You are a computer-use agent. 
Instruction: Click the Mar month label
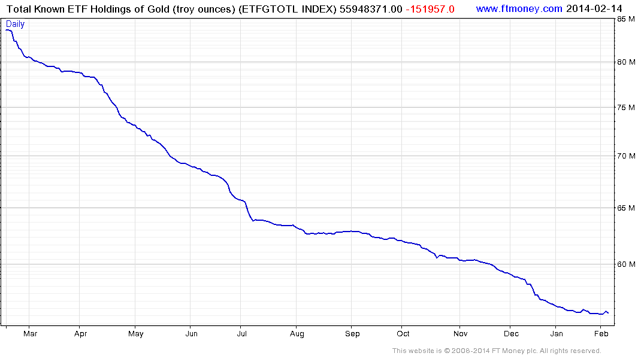tap(31, 333)
